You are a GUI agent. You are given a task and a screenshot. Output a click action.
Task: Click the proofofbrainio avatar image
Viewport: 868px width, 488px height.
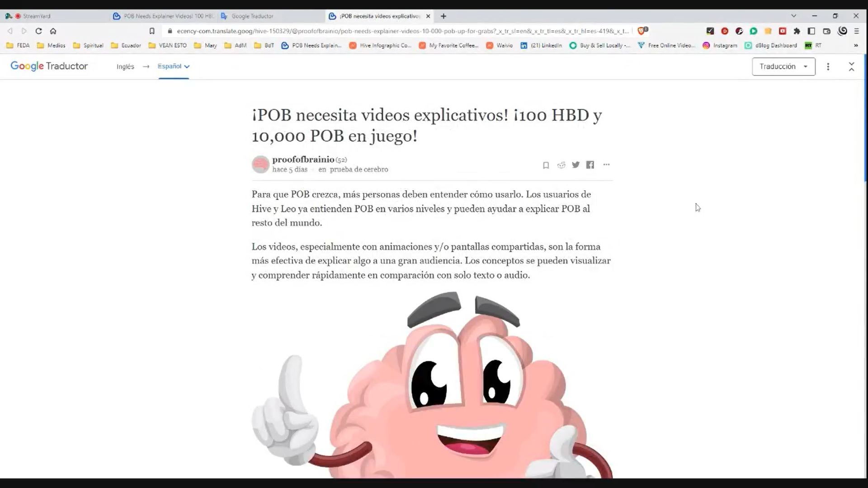click(x=260, y=164)
